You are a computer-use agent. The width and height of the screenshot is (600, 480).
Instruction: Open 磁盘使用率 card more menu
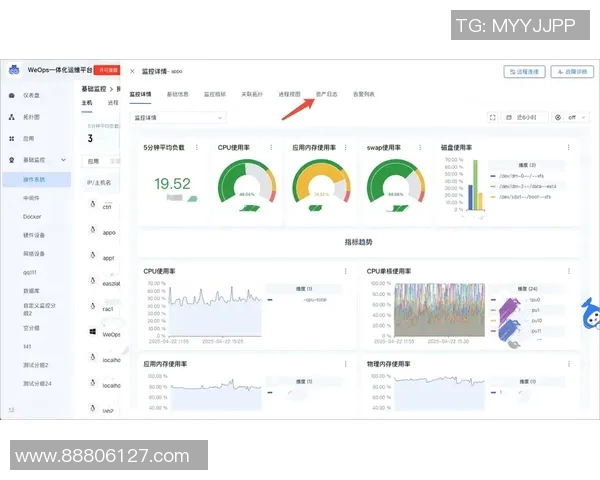[569, 147]
